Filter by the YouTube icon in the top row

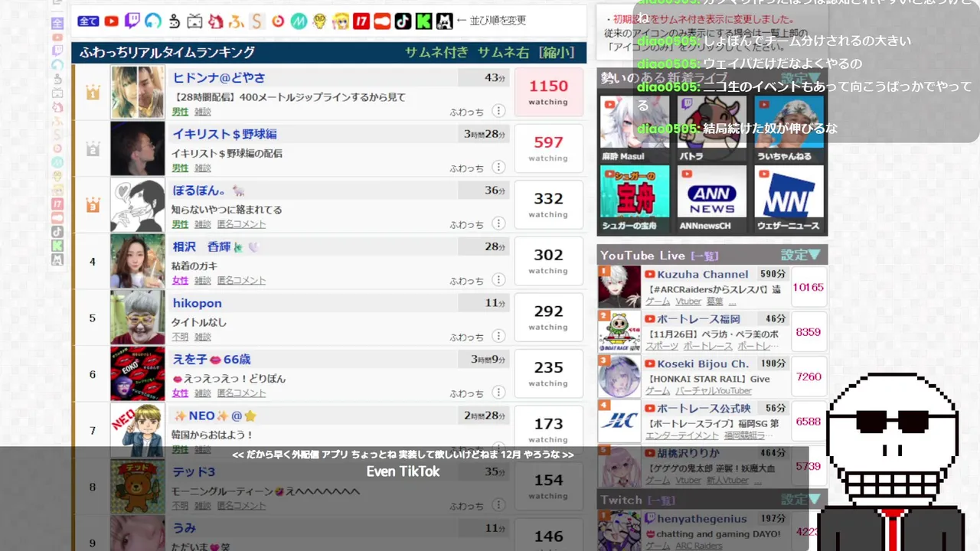[112, 21]
